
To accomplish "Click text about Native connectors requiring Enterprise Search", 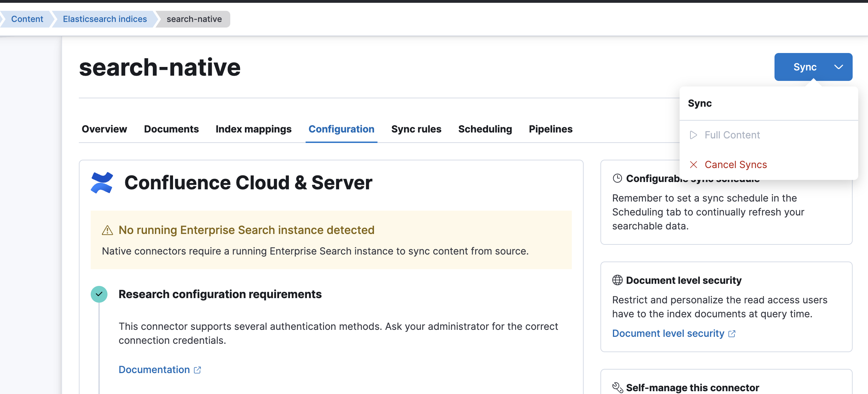I will (315, 251).
